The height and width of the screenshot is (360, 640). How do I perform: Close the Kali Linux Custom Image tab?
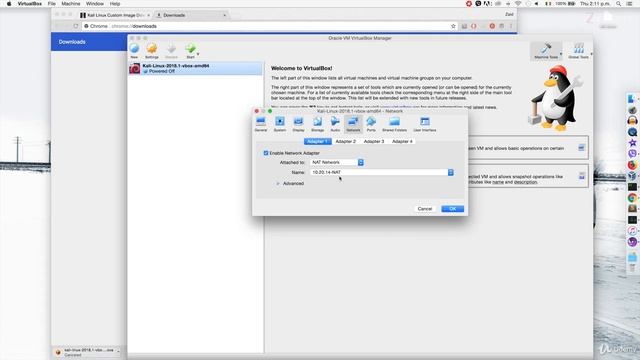point(148,15)
